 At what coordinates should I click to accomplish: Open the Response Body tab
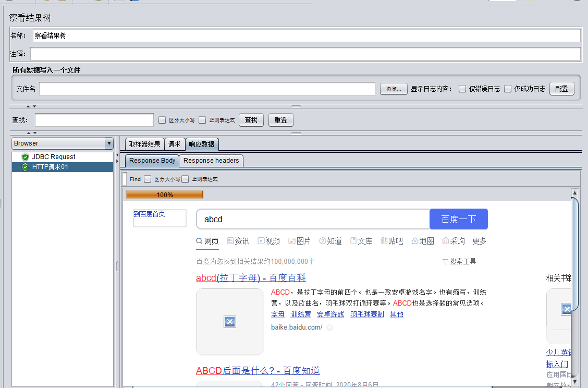152,161
